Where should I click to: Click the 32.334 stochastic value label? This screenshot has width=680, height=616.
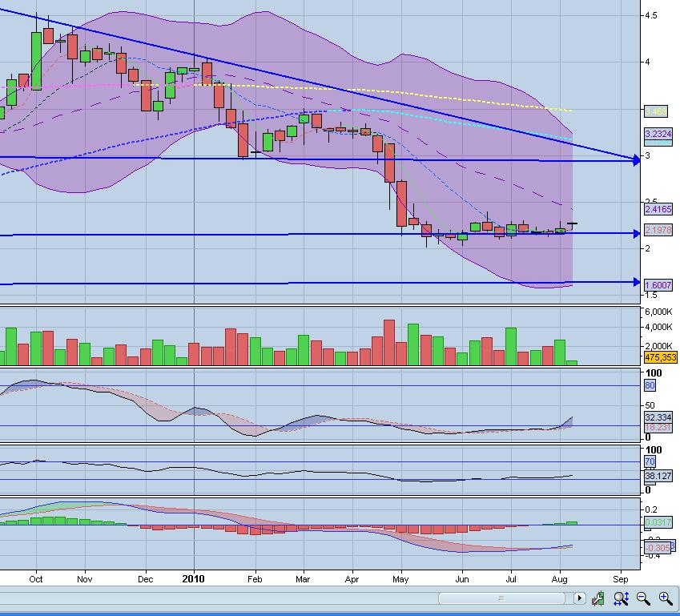[x=658, y=417]
